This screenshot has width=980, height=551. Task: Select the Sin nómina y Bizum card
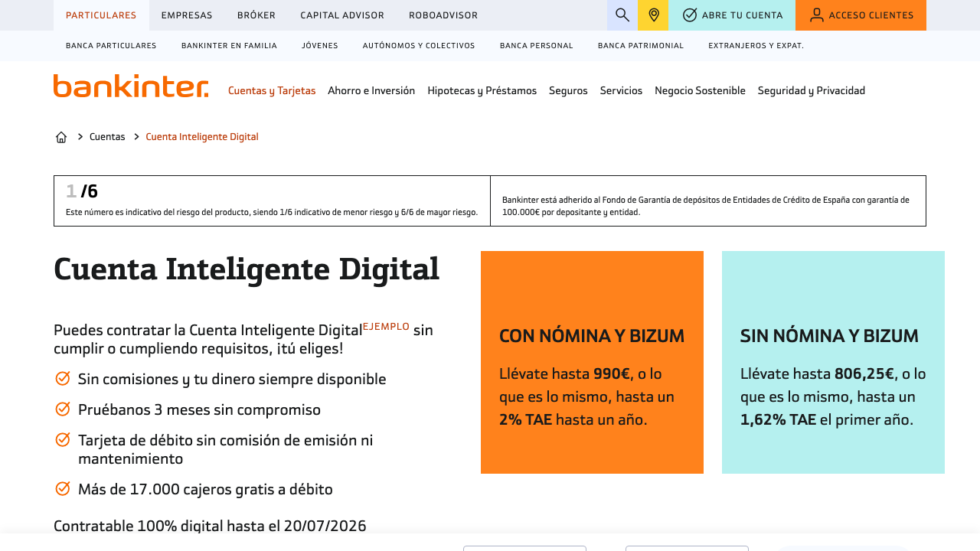pyautogui.click(x=833, y=362)
